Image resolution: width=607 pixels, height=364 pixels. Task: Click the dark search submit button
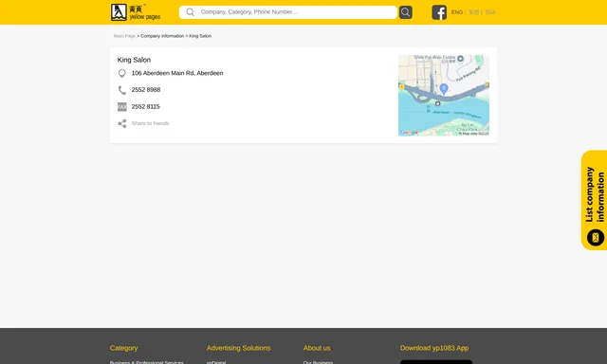click(405, 12)
